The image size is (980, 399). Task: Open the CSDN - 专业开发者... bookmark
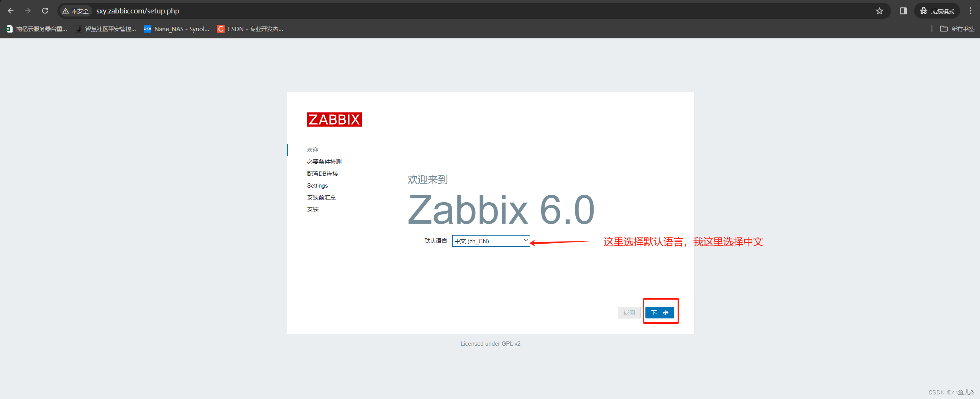coord(250,29)
